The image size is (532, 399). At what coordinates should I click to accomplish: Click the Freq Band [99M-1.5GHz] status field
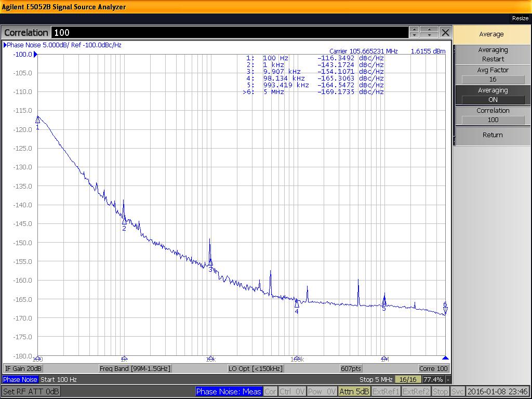(x=135, y=368)
